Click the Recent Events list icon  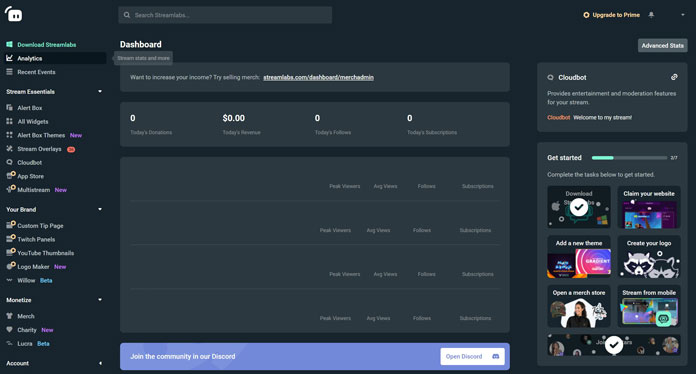pos(9,72)
